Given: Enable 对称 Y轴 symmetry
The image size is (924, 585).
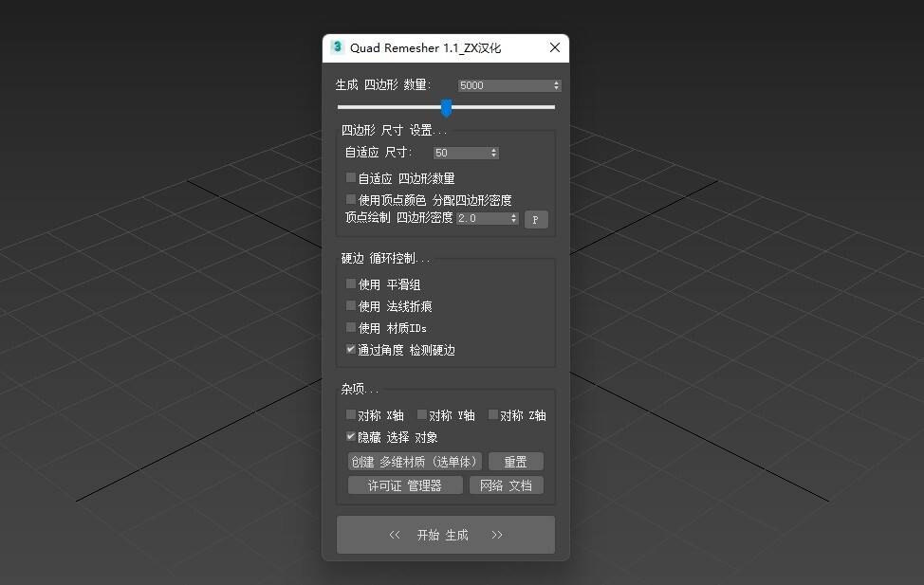Looking at the screenshot, I should (419, 414).
